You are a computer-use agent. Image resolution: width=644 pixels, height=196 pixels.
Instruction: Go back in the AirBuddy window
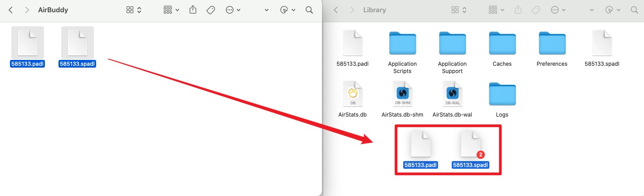[11, 10]
